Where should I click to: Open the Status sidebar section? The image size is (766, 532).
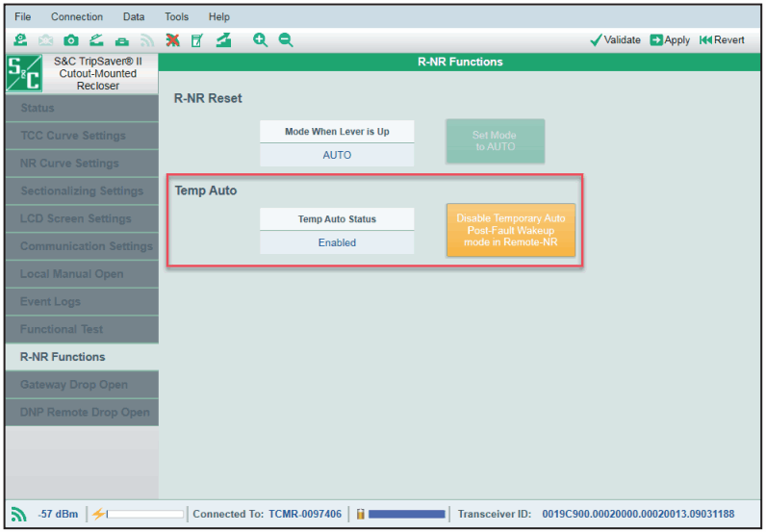pos(82,108)
